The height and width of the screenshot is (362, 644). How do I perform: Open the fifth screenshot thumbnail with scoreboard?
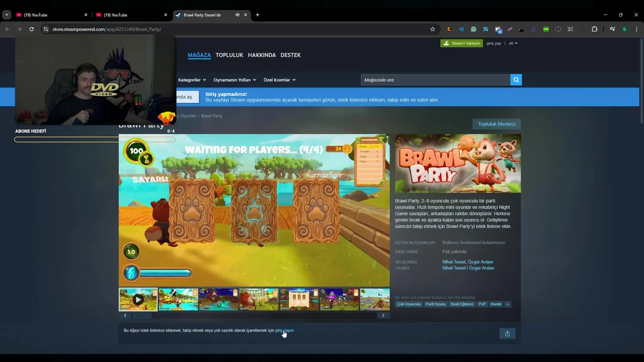pos(299,300)
